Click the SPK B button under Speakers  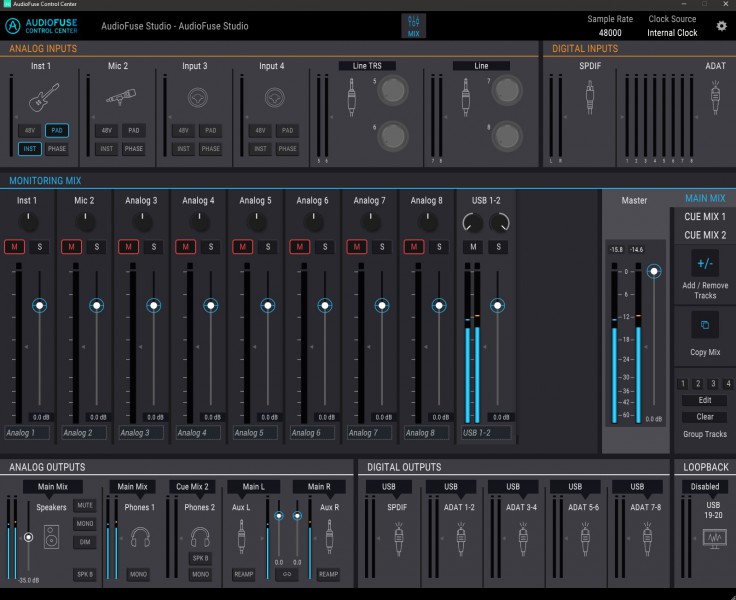[x=85, y=574]
